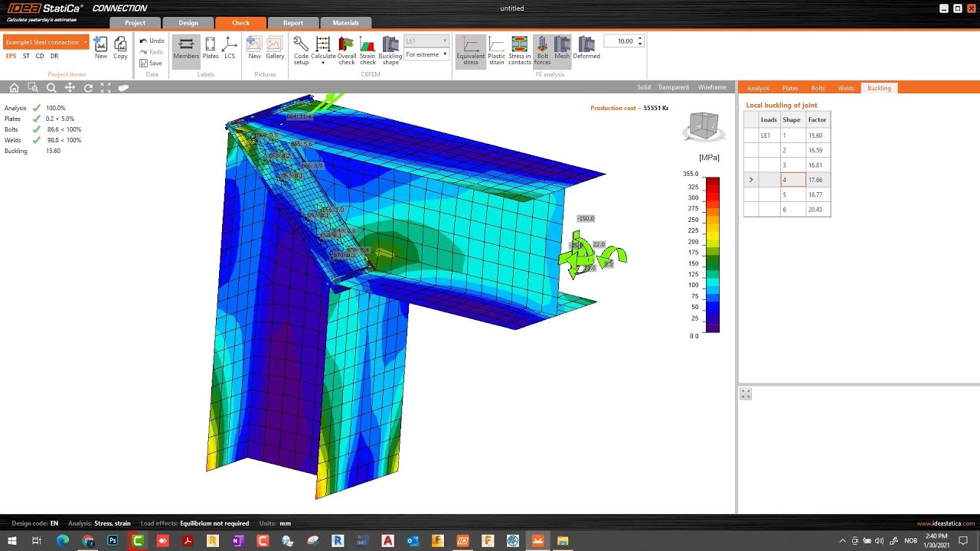Select buckling shape 1 row

(x=787, y=135)
